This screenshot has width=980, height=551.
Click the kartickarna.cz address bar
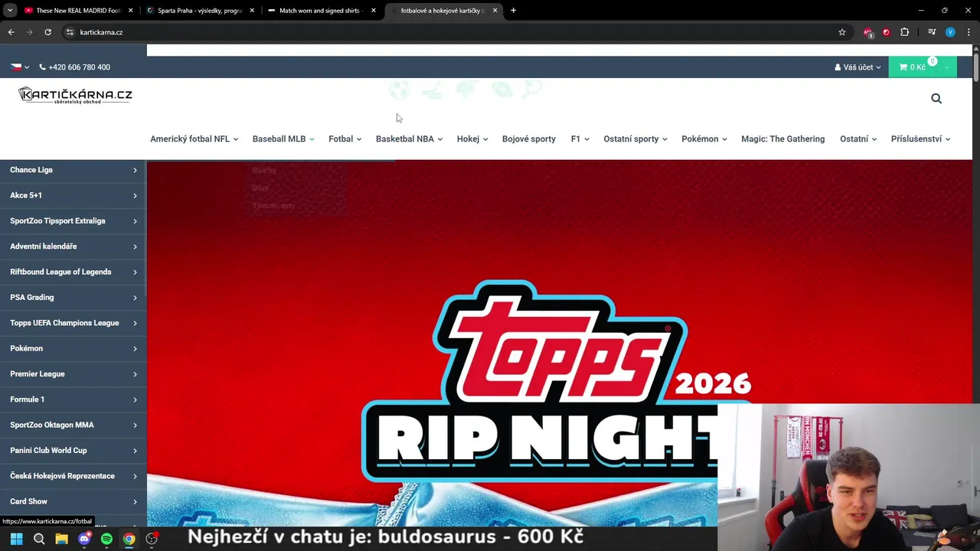[x=456, y=32]
